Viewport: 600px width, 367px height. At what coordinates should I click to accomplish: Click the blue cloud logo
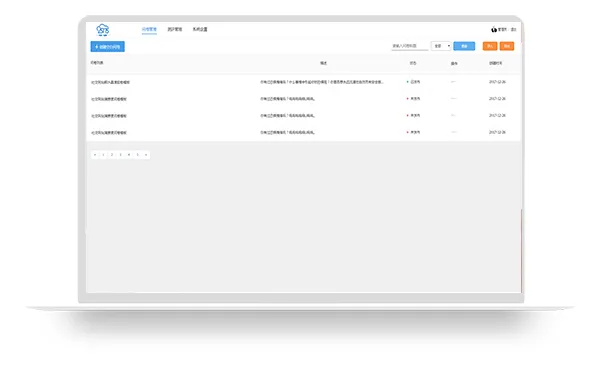tap(103, 29)
